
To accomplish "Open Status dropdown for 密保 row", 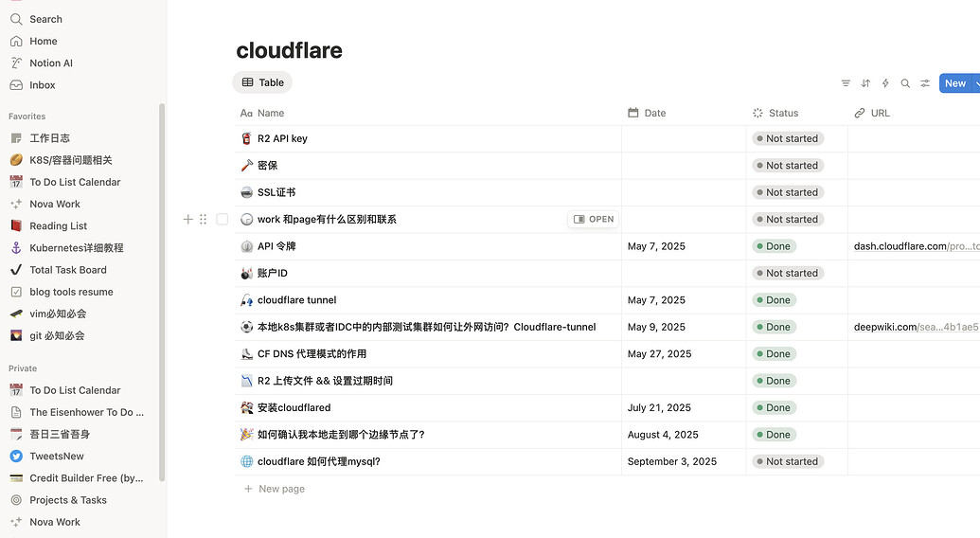I will [788, 166].
